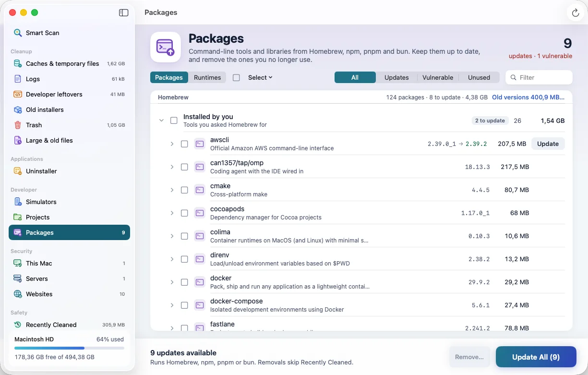Viewport: 588px width, 375px height.
Task: Click Update All (9) button
Action: (536, 357)
